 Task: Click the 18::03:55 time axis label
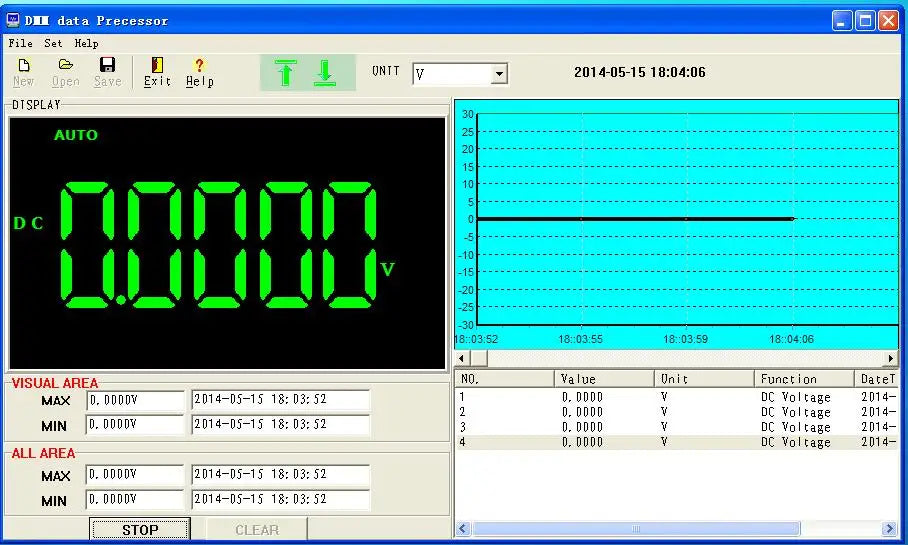(580, 339)
